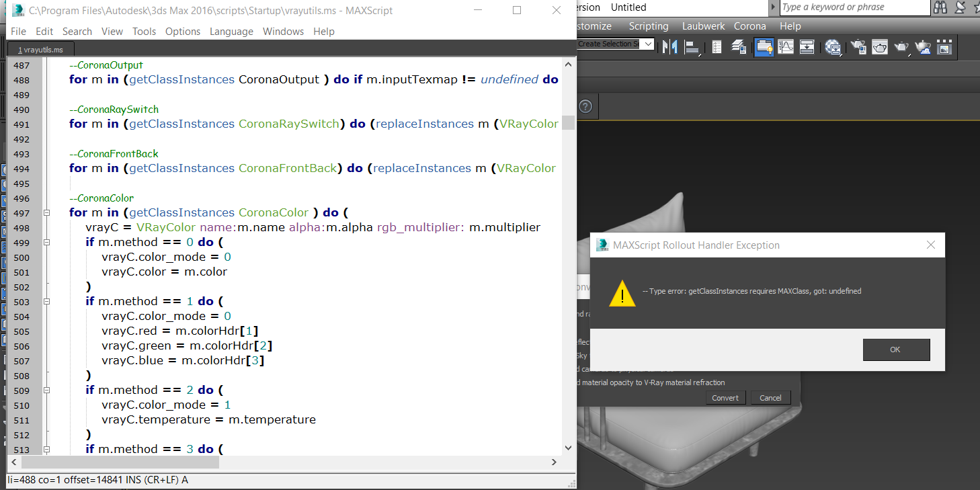Collapse the code fold at line 503
This screenshot has height=490, width=980.
point(46,301)
